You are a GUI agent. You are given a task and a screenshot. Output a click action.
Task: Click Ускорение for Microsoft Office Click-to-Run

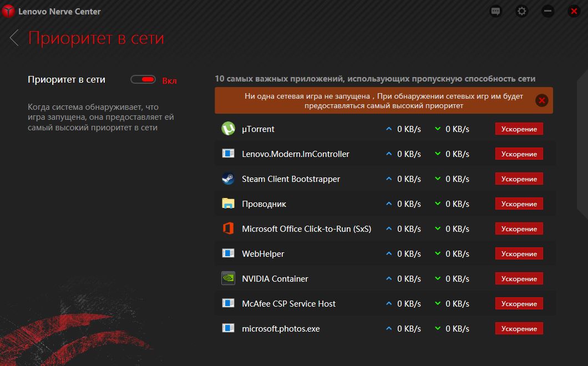point(519,228)
